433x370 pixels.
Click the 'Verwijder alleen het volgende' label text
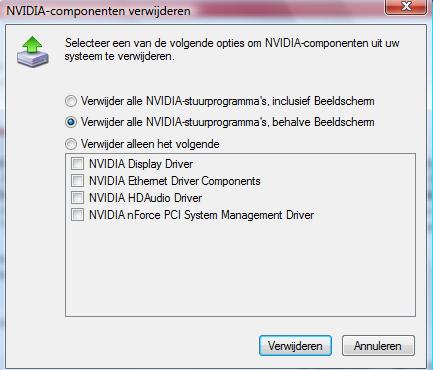tap(150, 144)
